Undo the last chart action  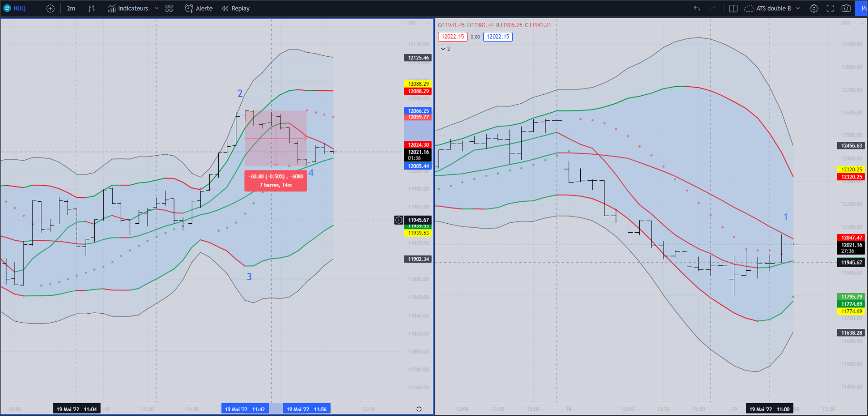pyautogui.click(x=697, y=9)
